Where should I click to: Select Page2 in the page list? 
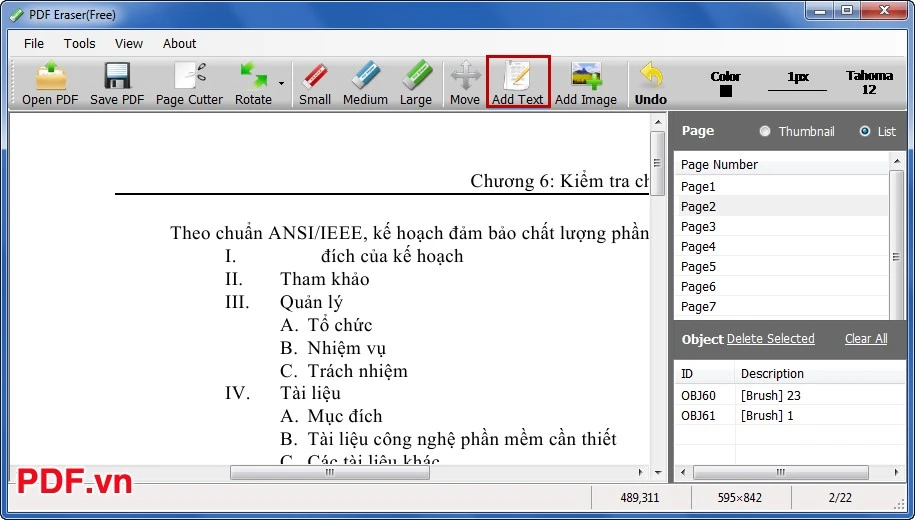(781, 207)
